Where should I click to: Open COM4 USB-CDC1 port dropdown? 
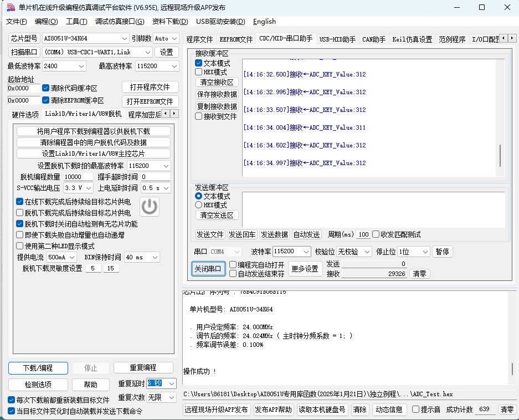pyautogui.click(x=97, y=52)
